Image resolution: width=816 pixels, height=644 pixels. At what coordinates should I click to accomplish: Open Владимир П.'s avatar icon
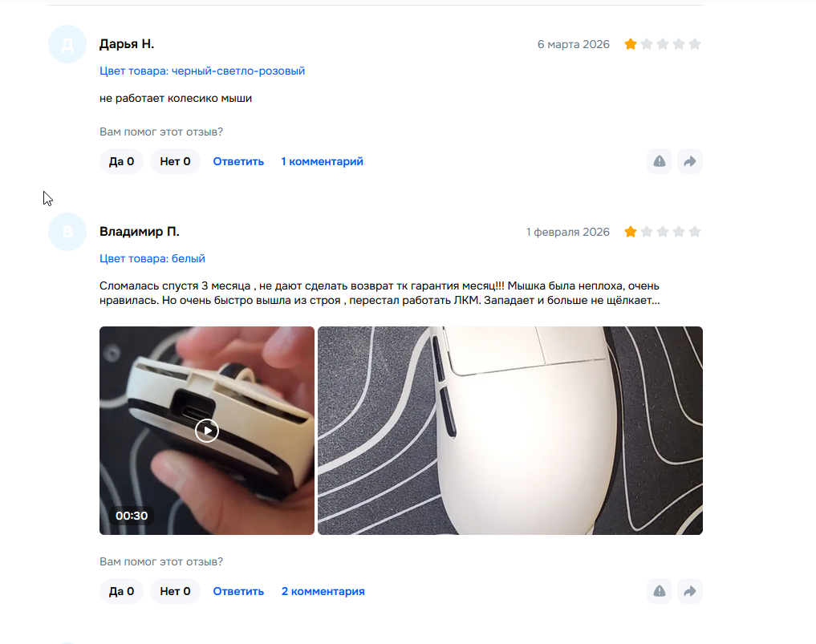click(x=67, y=232)
